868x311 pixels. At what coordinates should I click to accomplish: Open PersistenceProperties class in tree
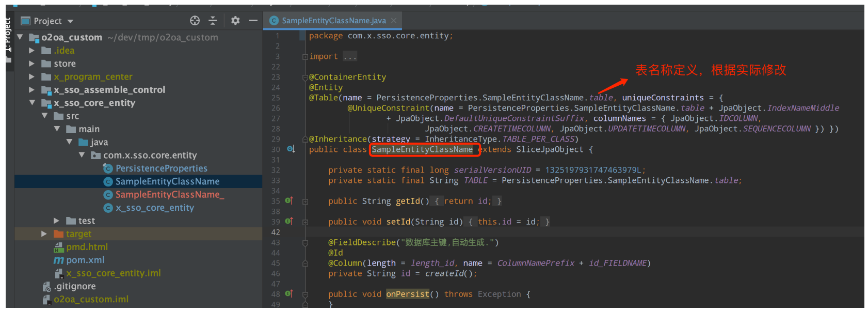click(x=161, y=168)
